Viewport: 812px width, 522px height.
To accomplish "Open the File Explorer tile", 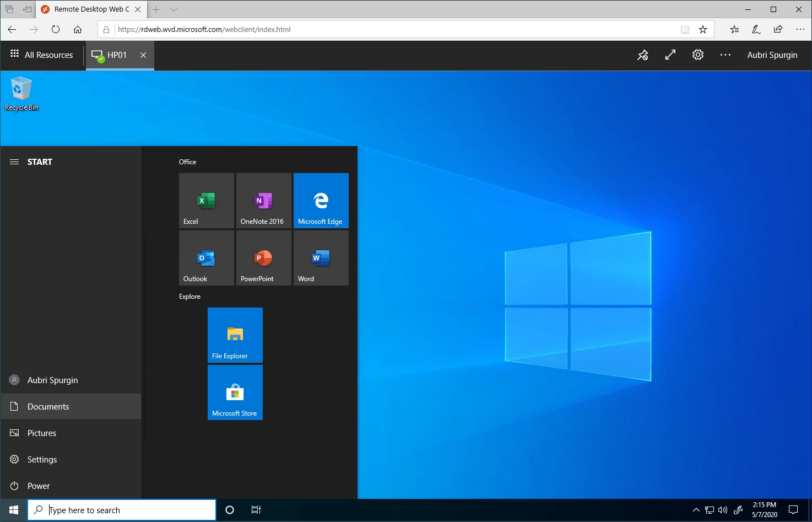I will coord(235,335).
